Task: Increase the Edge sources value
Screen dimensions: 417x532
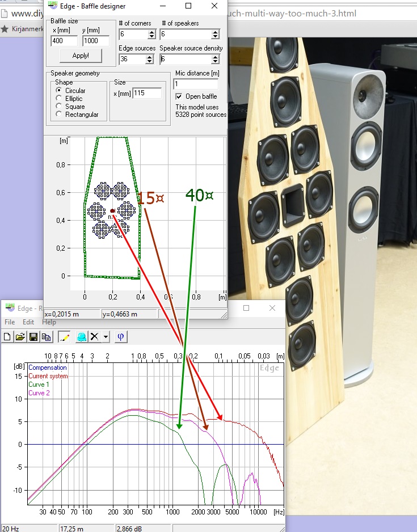Action: point(149,57)
